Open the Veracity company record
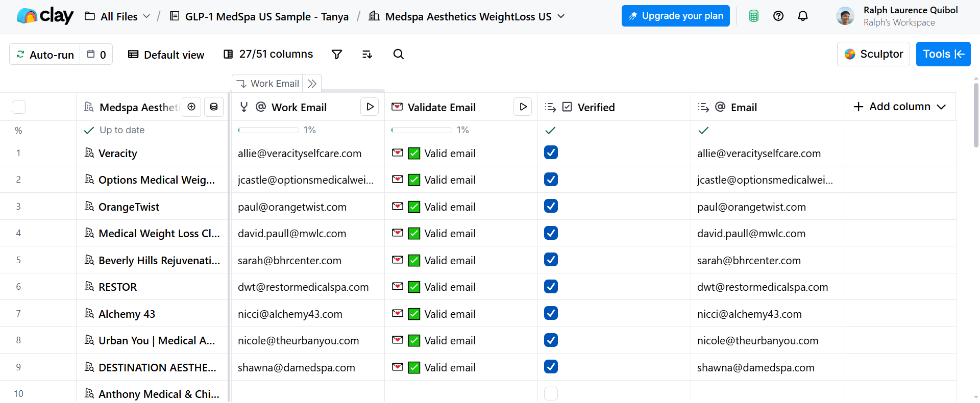Image resolution: width=980 pixels, height=403 pixels. tap(118, 153)
